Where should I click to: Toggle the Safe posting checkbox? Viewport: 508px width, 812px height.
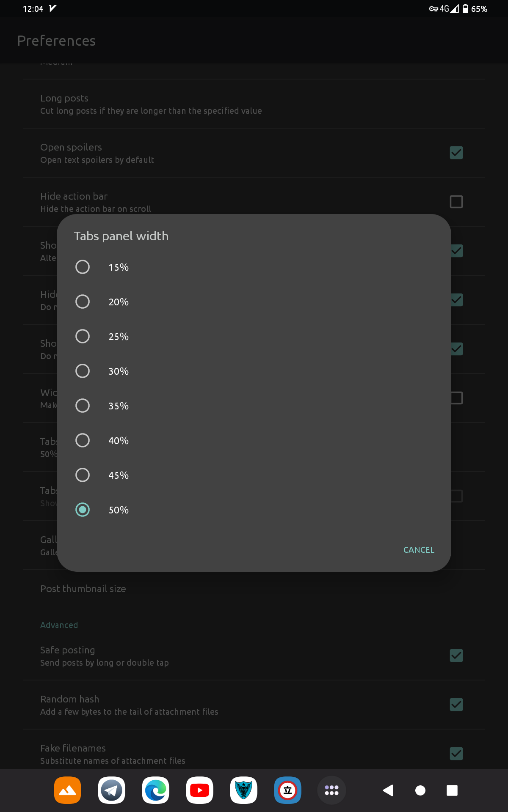pyautogui.click(x=456, y=656)
